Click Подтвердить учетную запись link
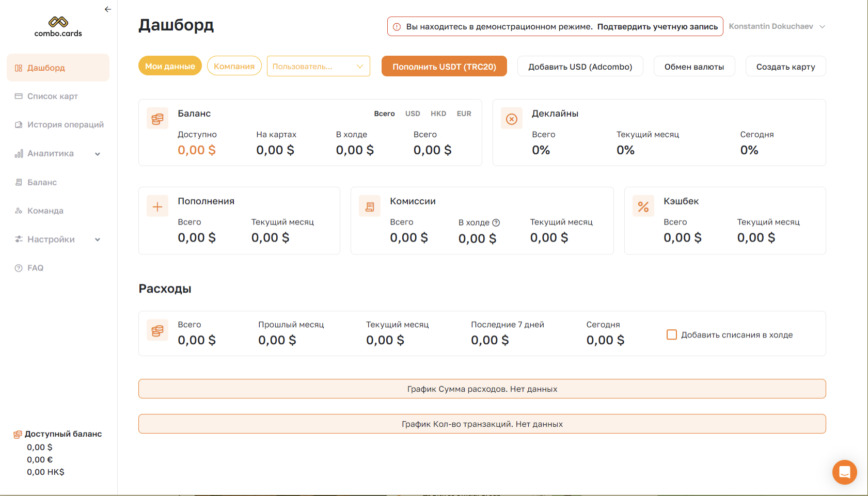This screenshot has width=868, height=496. pos(658,26)
